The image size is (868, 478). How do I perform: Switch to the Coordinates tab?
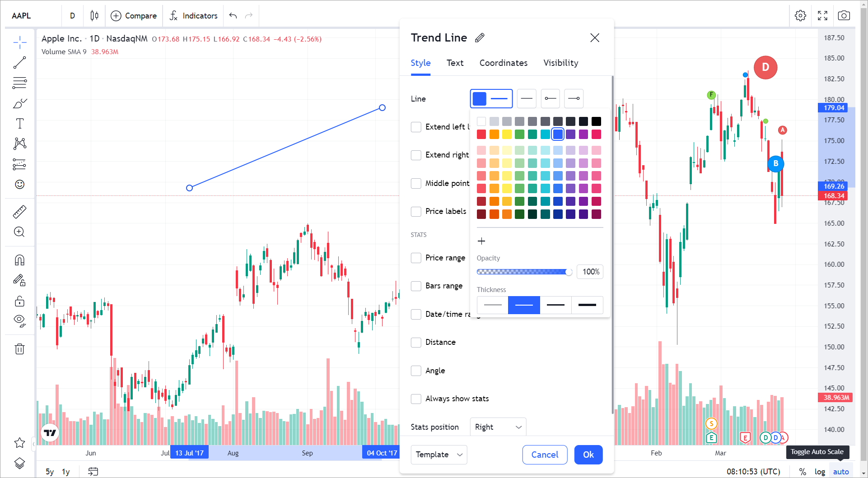click(503, 63)
